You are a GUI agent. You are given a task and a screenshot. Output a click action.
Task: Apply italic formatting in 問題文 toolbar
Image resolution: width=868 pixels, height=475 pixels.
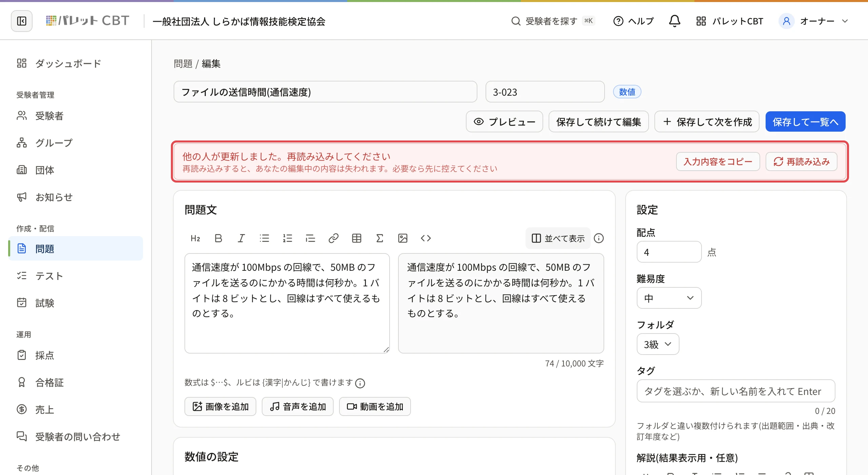coord(241,238)
